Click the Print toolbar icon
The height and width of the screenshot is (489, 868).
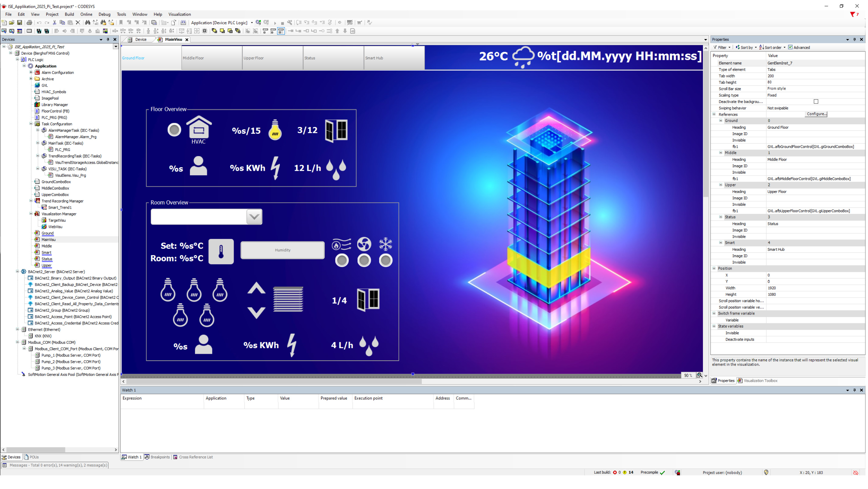click(29, 23)
